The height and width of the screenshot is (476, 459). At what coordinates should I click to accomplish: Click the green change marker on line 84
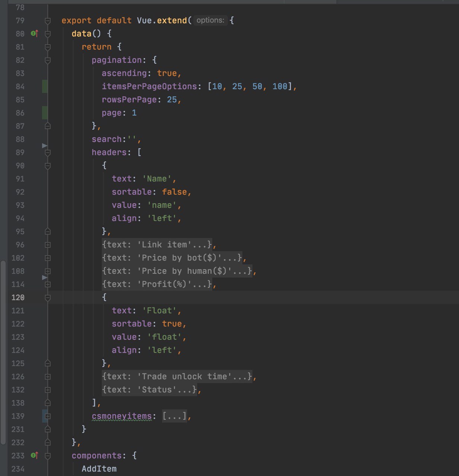(45, 86)
